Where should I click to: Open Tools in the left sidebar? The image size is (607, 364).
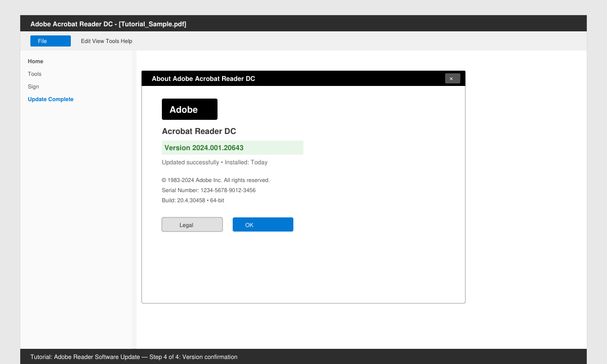(34, 74)
